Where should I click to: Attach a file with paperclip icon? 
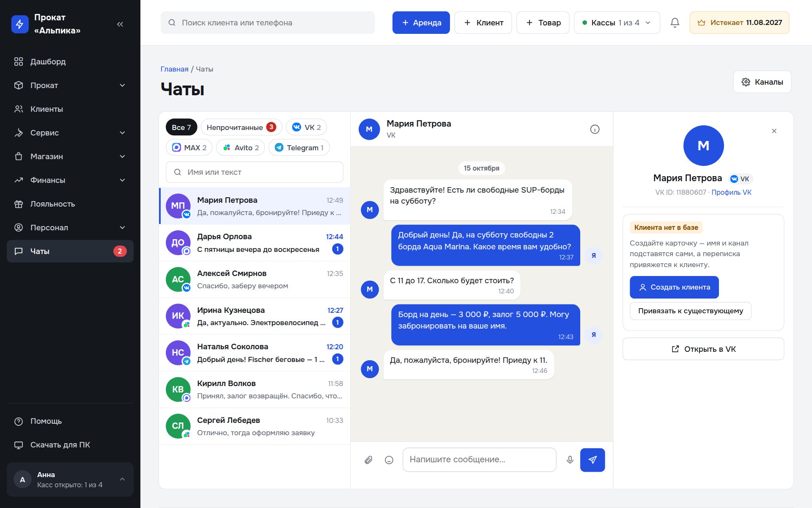click(368, 460)
